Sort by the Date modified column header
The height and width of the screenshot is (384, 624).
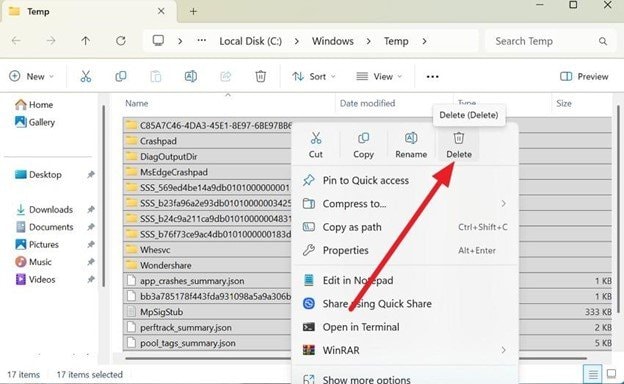tap(367, 103)
